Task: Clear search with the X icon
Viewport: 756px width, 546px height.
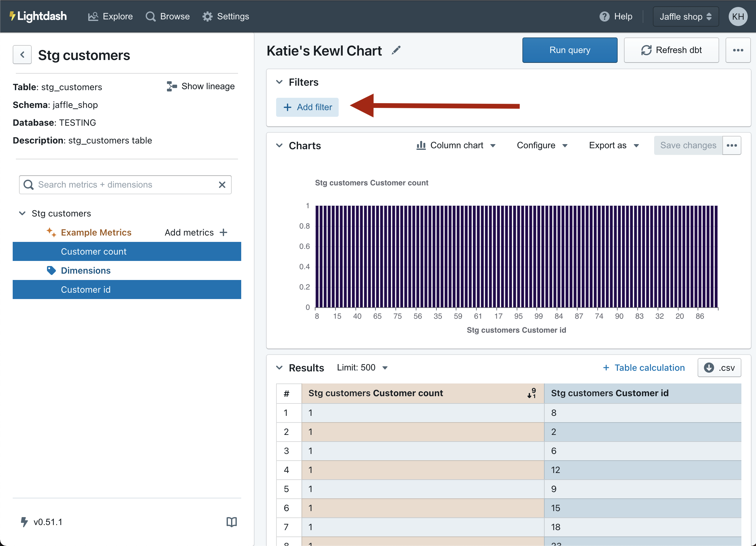Action: [222, 185]
